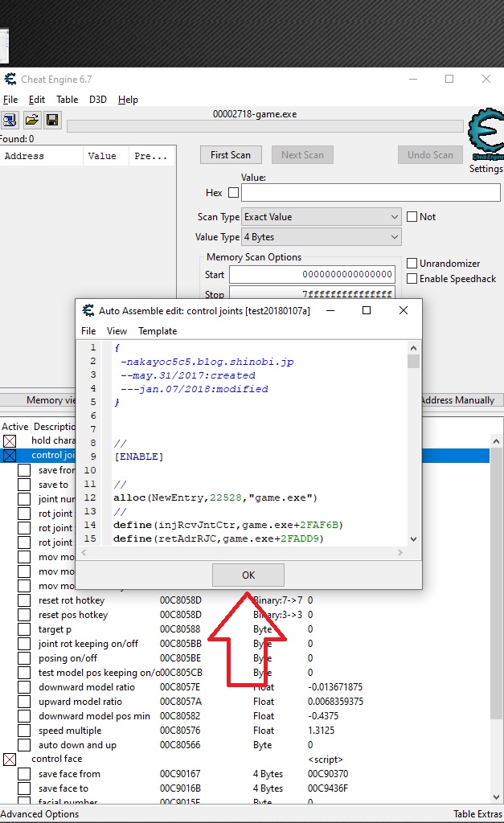The width and height of the screenshot is (504, 823).
Task: Select the control face entry
Action: (57, 759)
